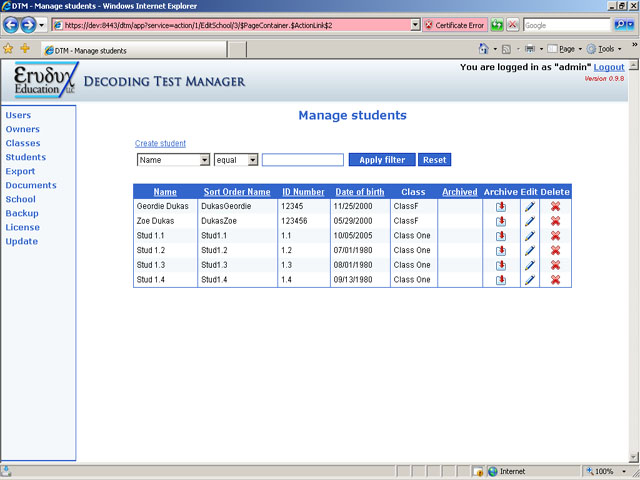Click the Reset filter button
Viewport: 640px width, 480px height.
click(x=435, y=160)
